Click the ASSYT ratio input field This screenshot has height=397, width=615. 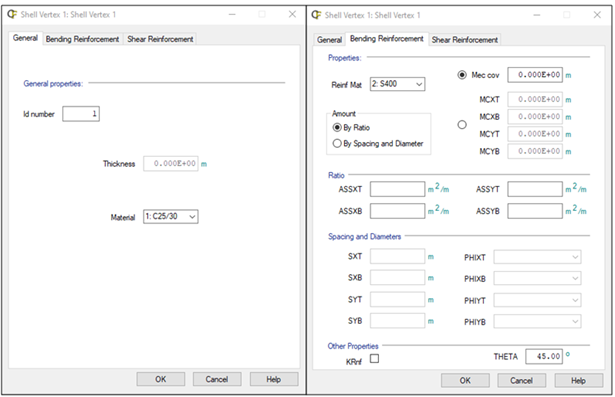[535, 189]
